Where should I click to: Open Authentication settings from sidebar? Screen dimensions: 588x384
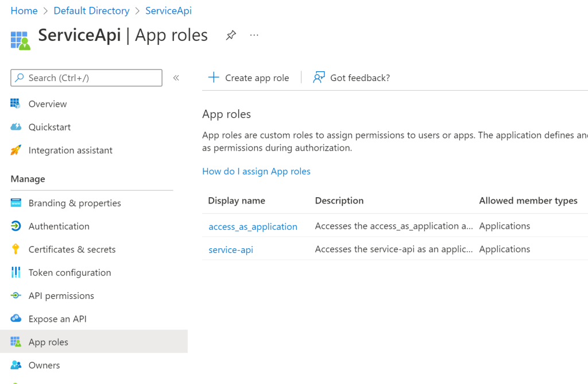(x=59, y=226)
